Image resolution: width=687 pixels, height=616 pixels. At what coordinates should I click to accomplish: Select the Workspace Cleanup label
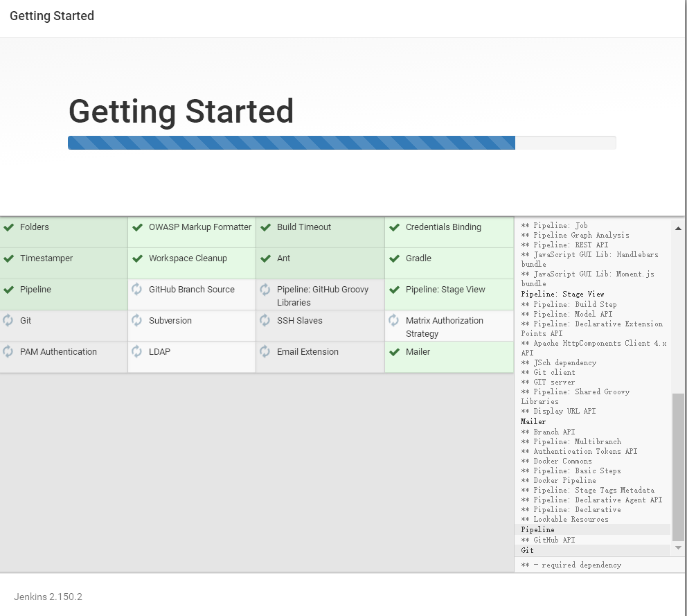pyautogui.click(x=188, y=258)
